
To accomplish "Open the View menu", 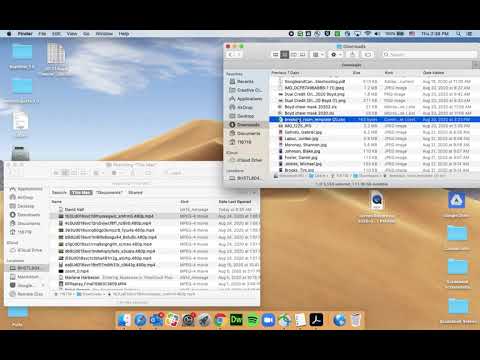I will (x=72, y=34).
